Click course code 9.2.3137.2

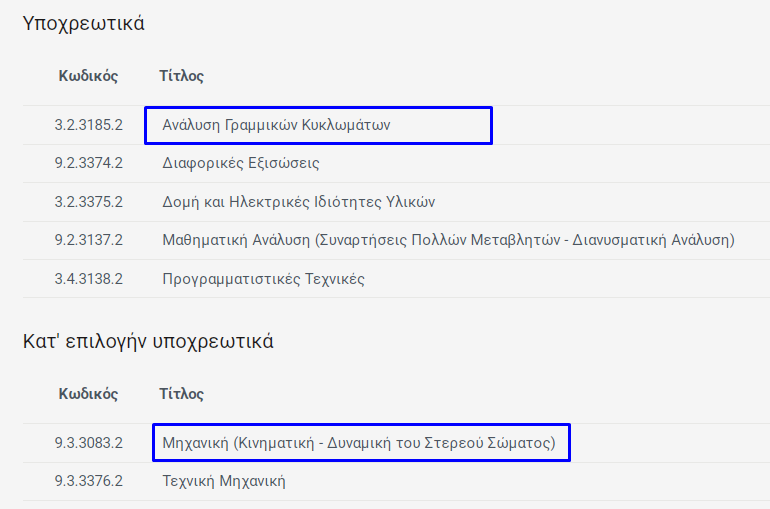coord(89,240)
